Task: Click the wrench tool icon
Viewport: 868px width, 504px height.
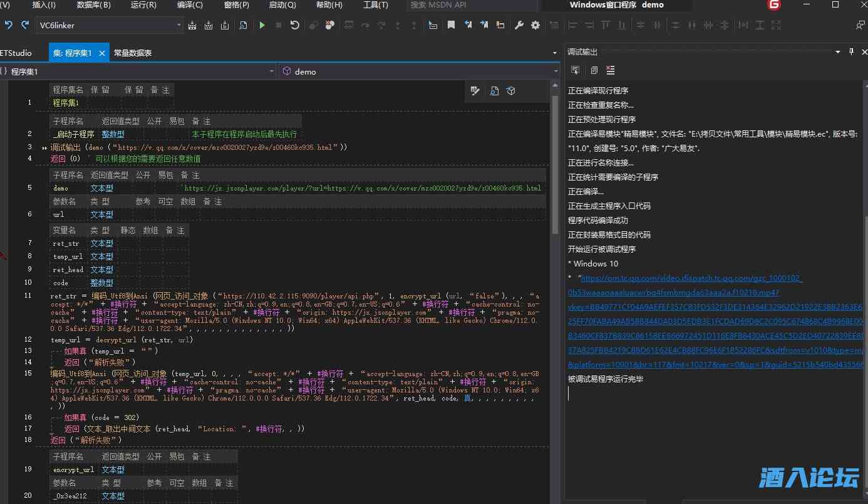Action: pyautogui.click(x=519, y=25)
